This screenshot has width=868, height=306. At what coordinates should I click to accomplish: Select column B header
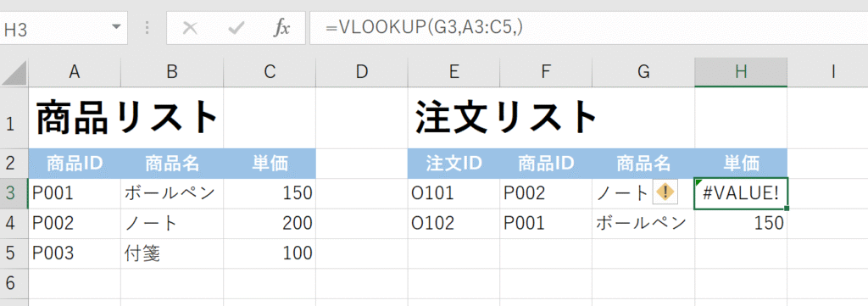[172, 73]
